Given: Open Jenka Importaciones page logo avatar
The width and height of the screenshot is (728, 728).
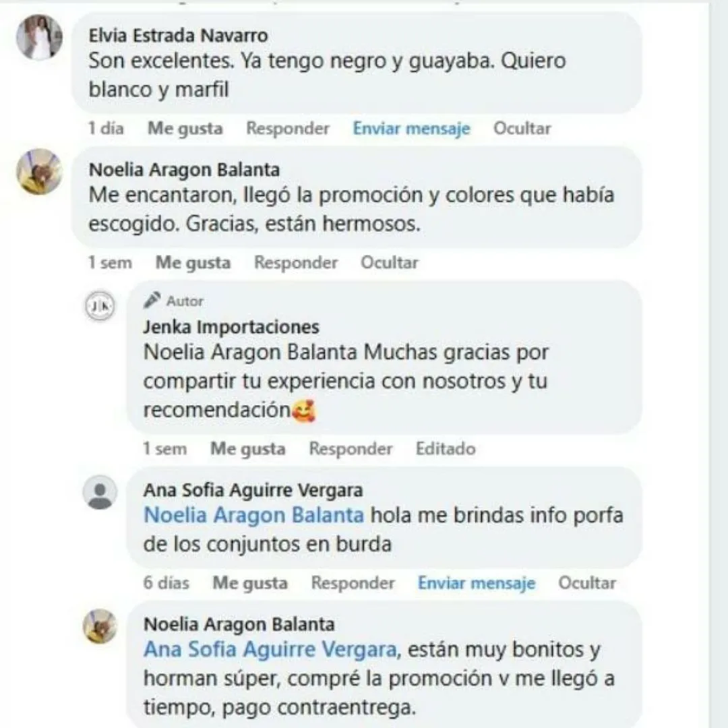Looking at the screenshot, I should tap(100, 306).
